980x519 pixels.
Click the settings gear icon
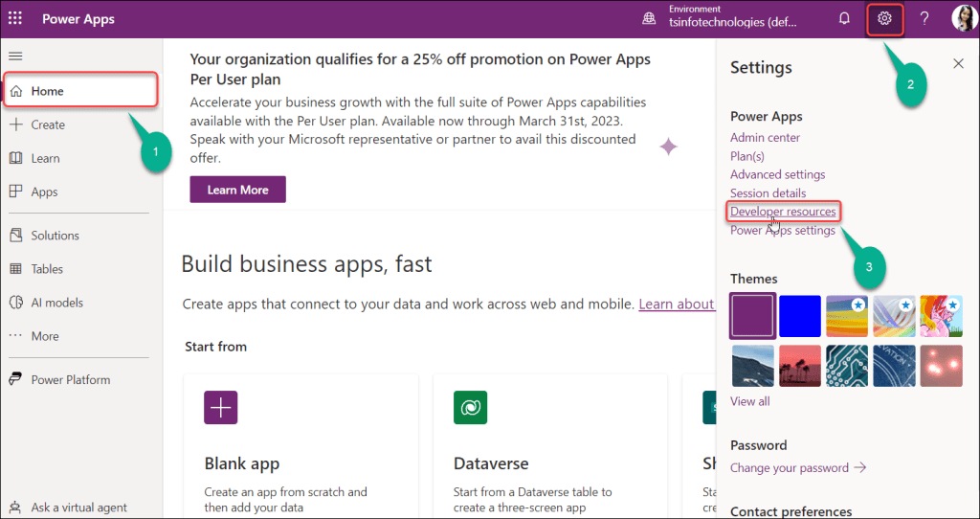pyautogui.click(x=884, y=19)
